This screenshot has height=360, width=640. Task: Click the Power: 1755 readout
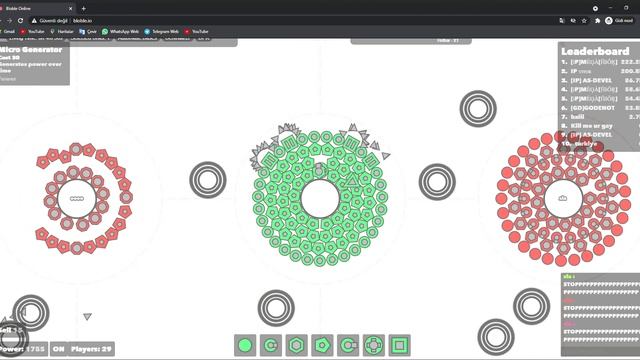(22, 349)
